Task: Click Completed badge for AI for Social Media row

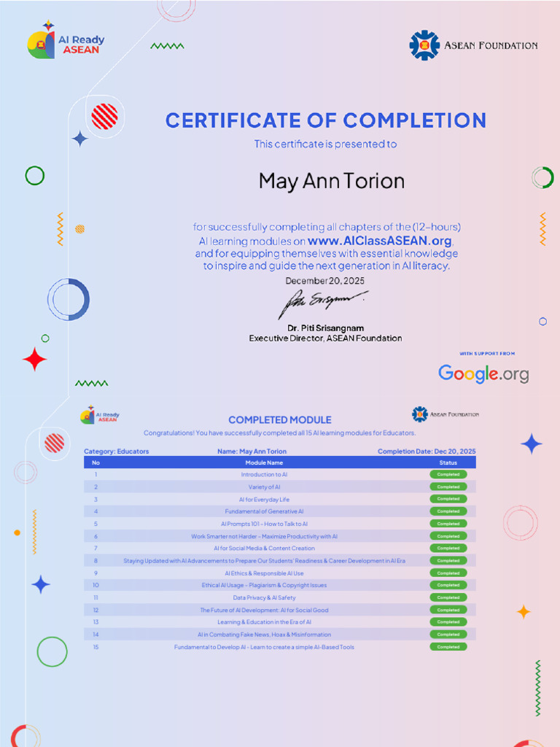Action: [x=448, y=549]
